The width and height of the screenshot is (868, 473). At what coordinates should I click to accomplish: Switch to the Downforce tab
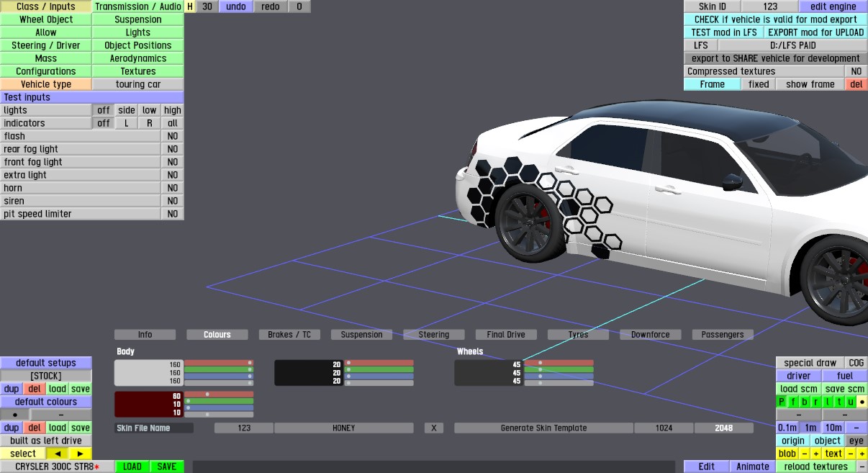click(x=651, y=335)
